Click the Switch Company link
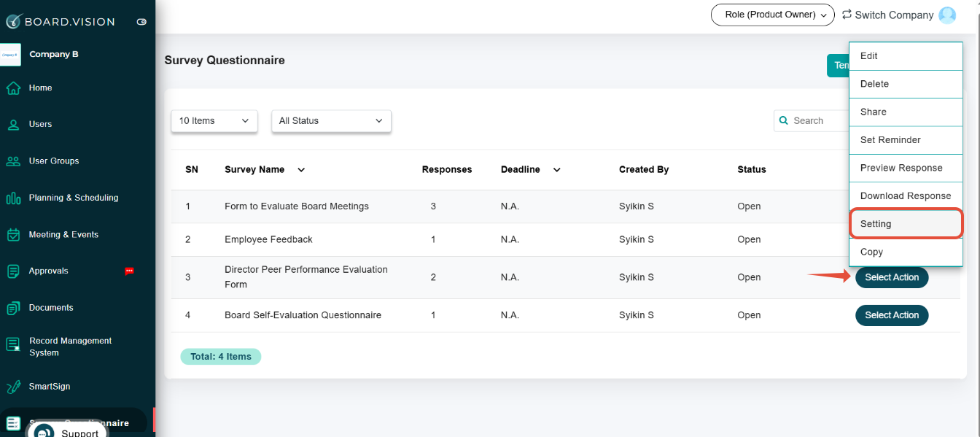 coord(887,15)
